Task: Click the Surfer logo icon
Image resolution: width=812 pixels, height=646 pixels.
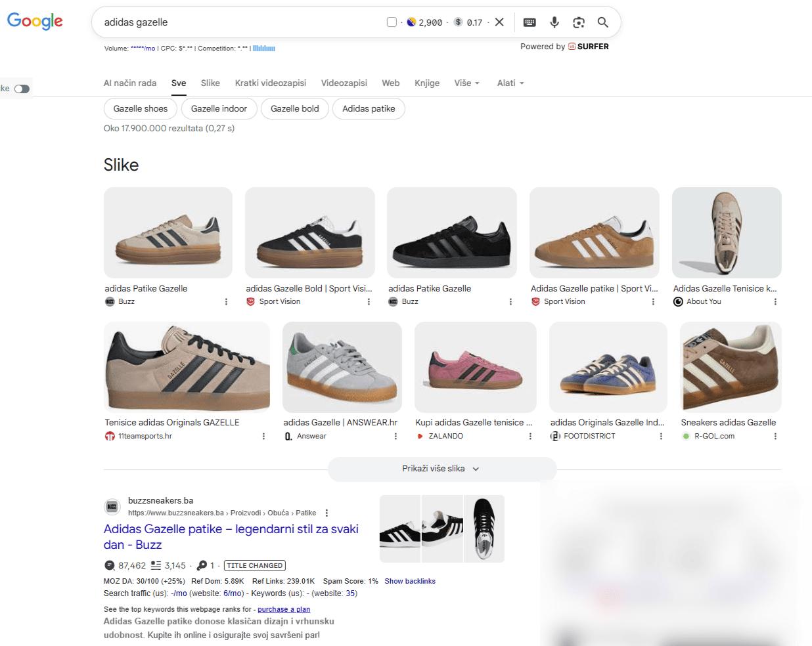Action: pos(572,47)
